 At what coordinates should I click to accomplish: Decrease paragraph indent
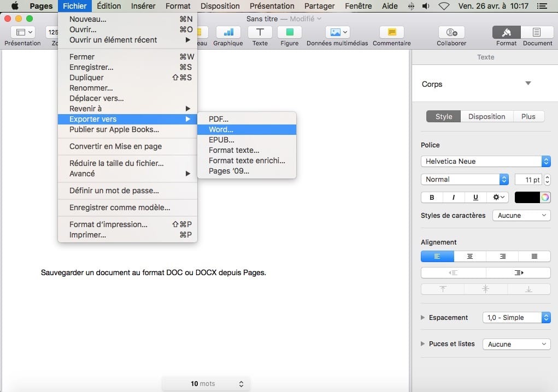pos(453,272)
